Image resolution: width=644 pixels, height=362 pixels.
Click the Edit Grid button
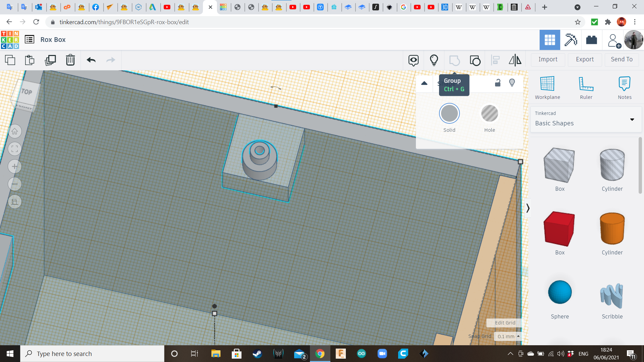tap(505, 323)
